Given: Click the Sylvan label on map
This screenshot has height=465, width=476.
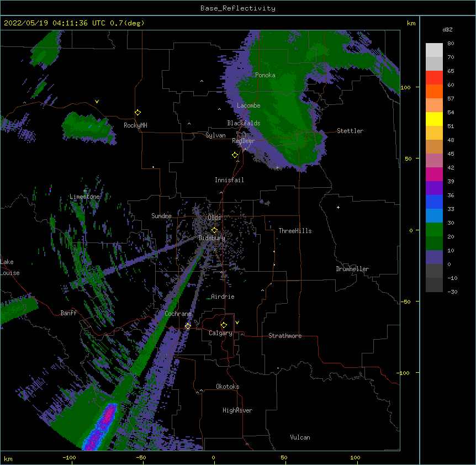Looking at the screenshot, I should [215, 135].
